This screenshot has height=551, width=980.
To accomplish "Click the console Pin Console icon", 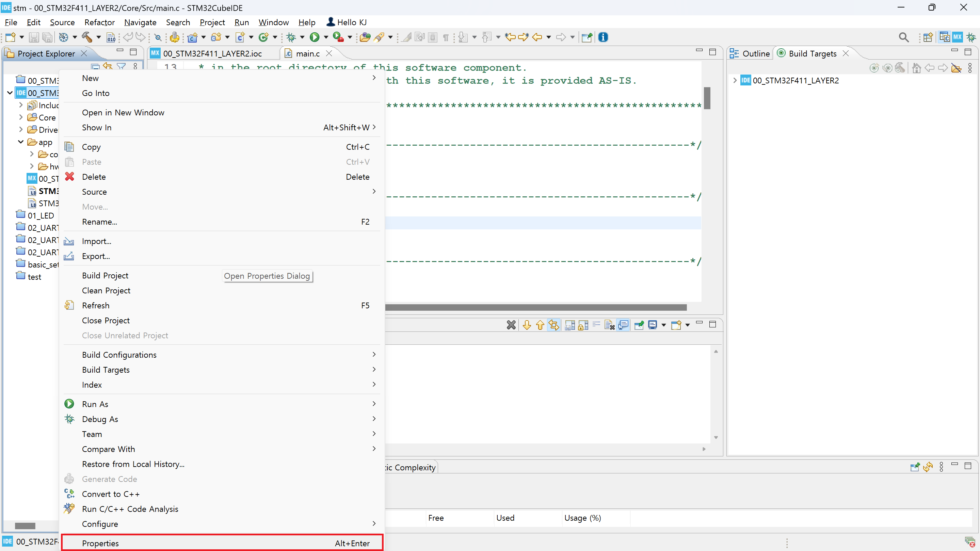I will 639,325.
